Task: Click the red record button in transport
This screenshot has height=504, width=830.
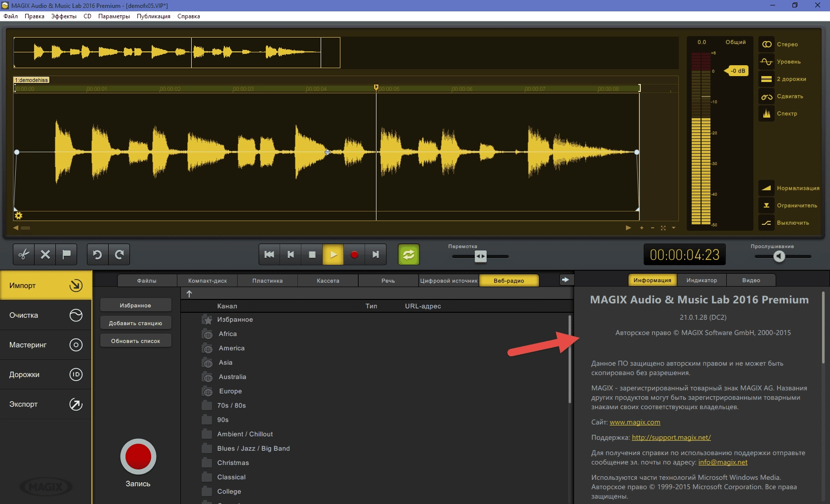Action: pos(354,254)
